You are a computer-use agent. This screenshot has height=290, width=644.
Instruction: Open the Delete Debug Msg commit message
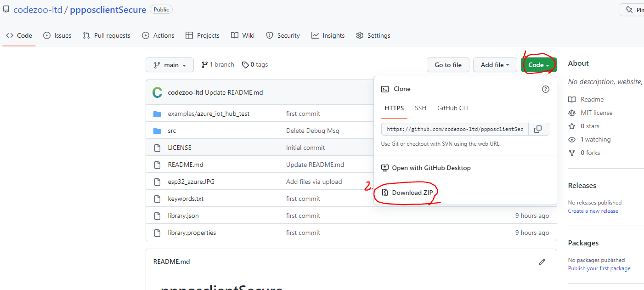313,131
